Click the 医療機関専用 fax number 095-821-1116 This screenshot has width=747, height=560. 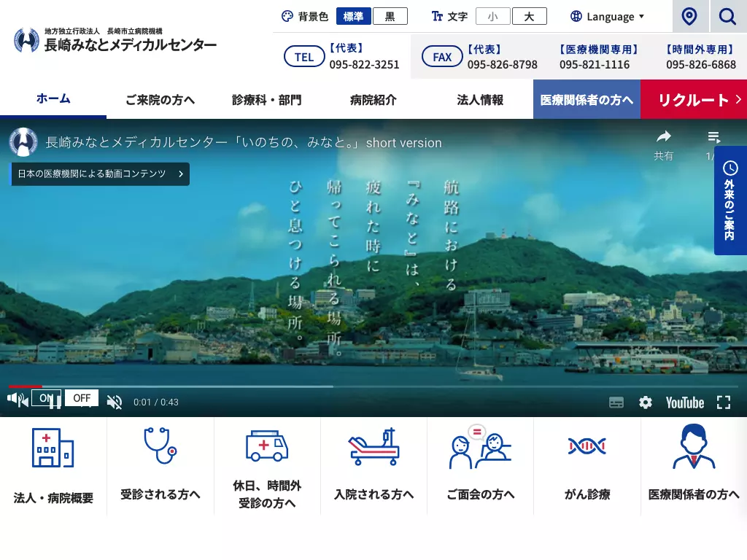click(595, 64)
